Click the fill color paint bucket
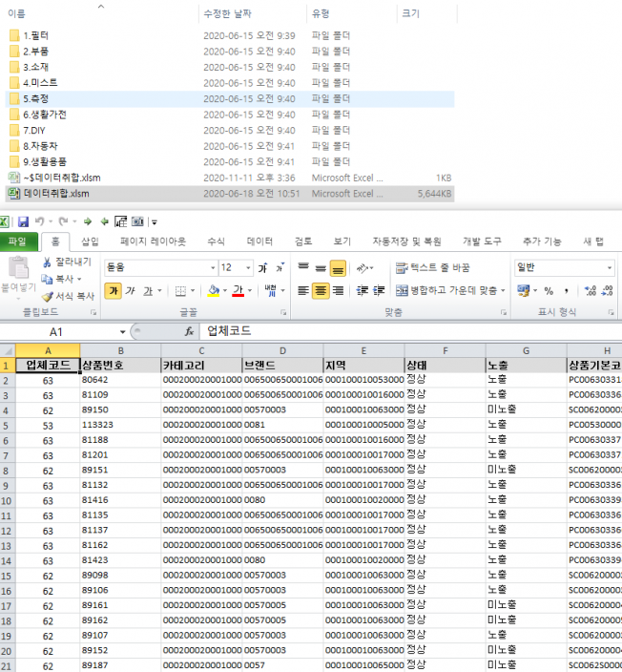The height and width of the screenshot is (672, 622). pyautogui.click(x=214, y=290)
